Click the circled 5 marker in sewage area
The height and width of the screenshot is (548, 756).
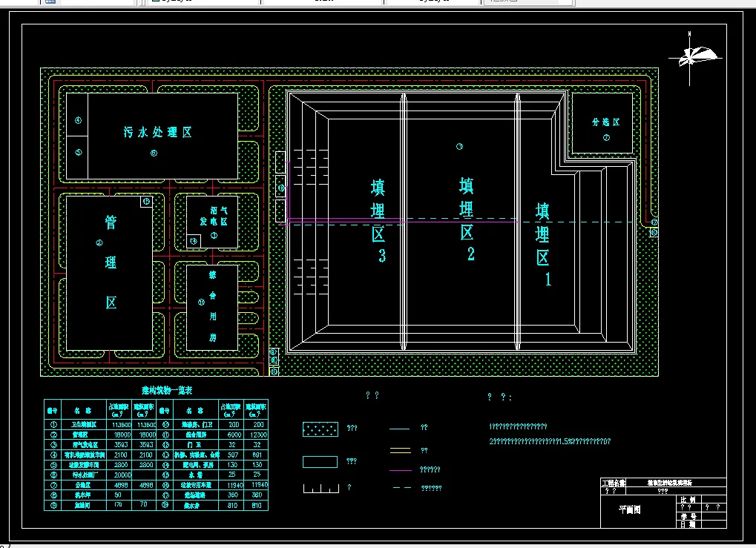click(x=79, y=152)
